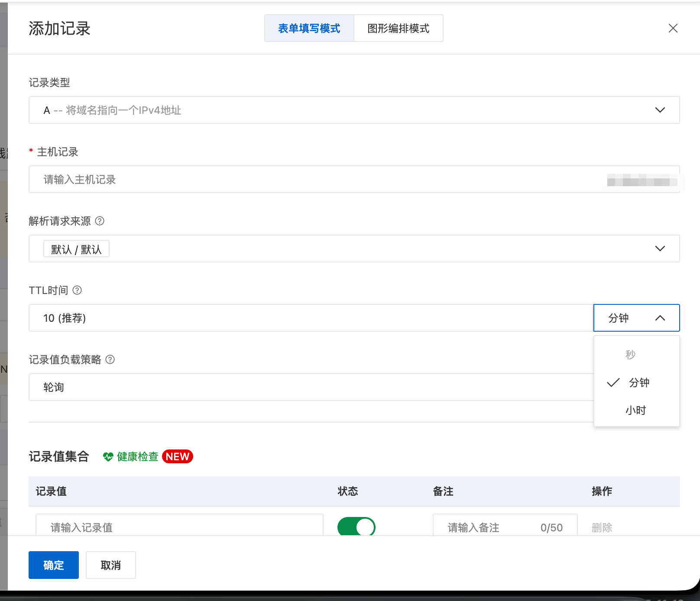The image size is (700, 601).
Task: Close the 添加记录 dialog via the X icon
Action: tap(673, 28)
